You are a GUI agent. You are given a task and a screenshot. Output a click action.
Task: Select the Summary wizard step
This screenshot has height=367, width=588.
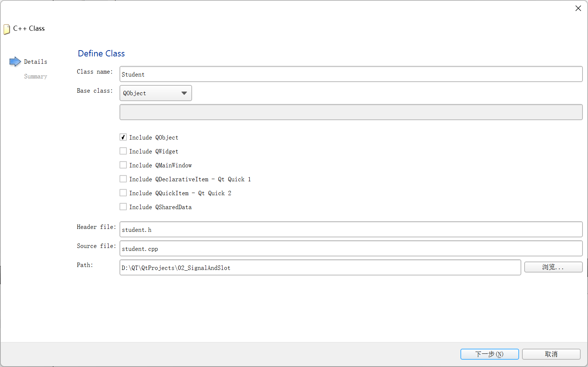[36, 76]
